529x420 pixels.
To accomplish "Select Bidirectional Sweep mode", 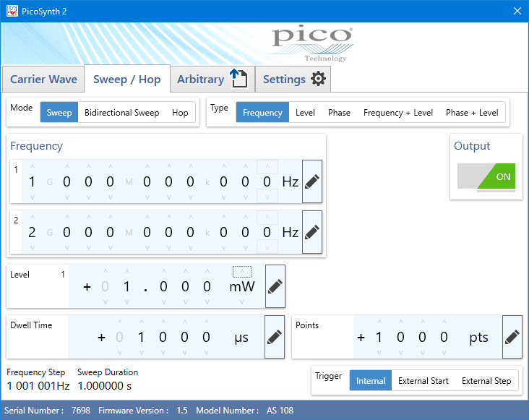I will click(121, 113).
